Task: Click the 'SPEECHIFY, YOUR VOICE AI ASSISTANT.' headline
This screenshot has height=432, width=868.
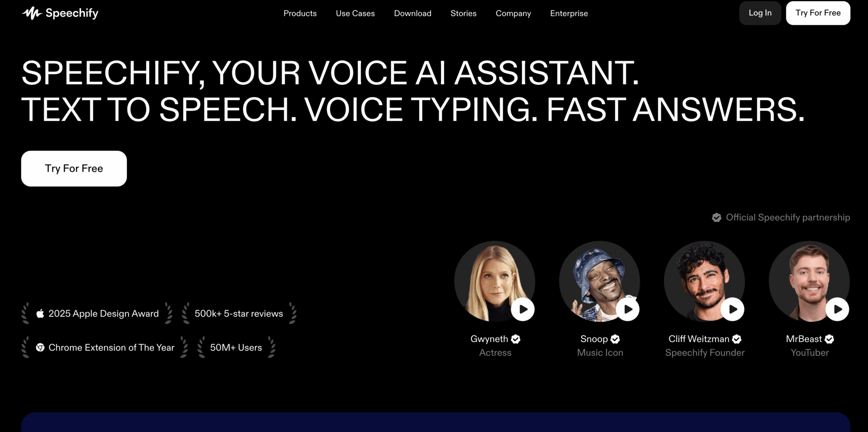Action: click(330, 73)
